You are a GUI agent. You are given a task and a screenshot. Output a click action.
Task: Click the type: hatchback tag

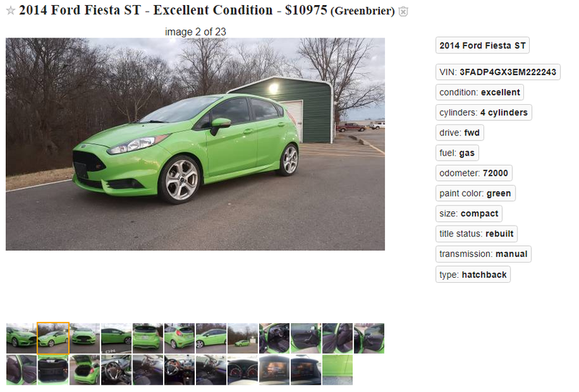[x=473, y=275]
